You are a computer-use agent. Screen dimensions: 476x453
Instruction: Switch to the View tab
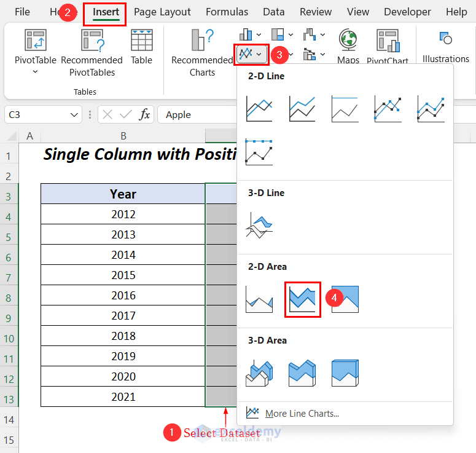pyautogui.click(x=358, y=12)
